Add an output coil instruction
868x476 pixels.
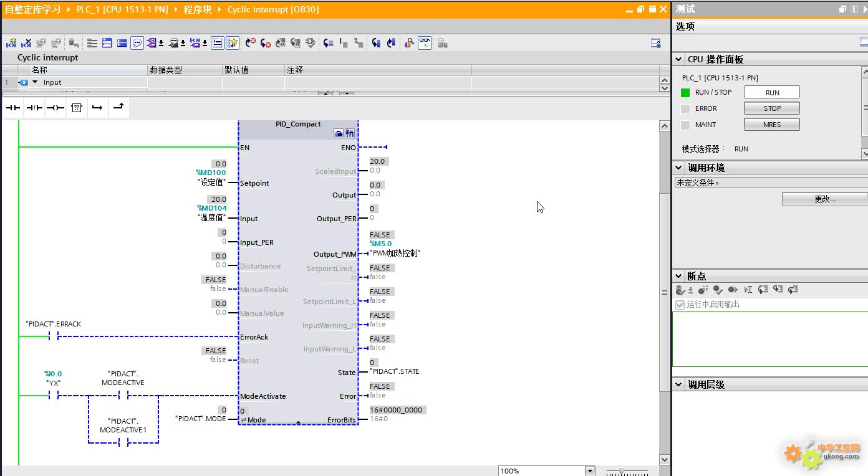point(55,108)
